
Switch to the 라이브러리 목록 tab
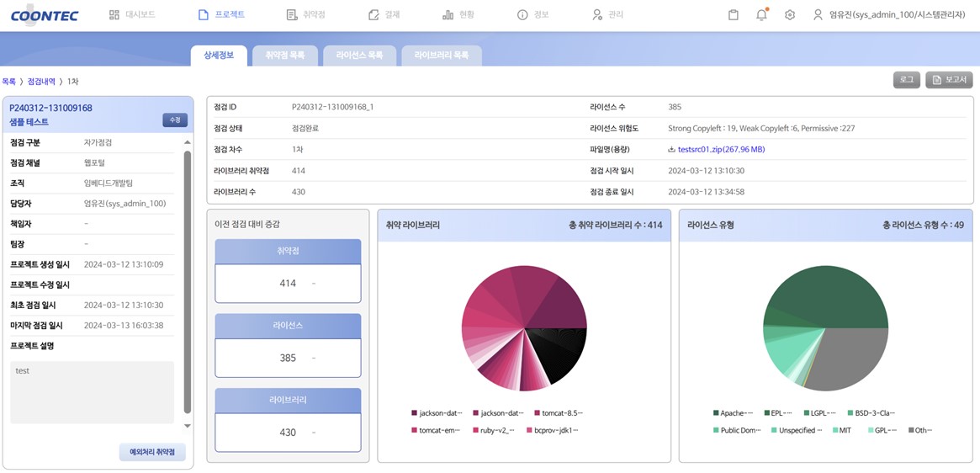(x=442, y=56)
